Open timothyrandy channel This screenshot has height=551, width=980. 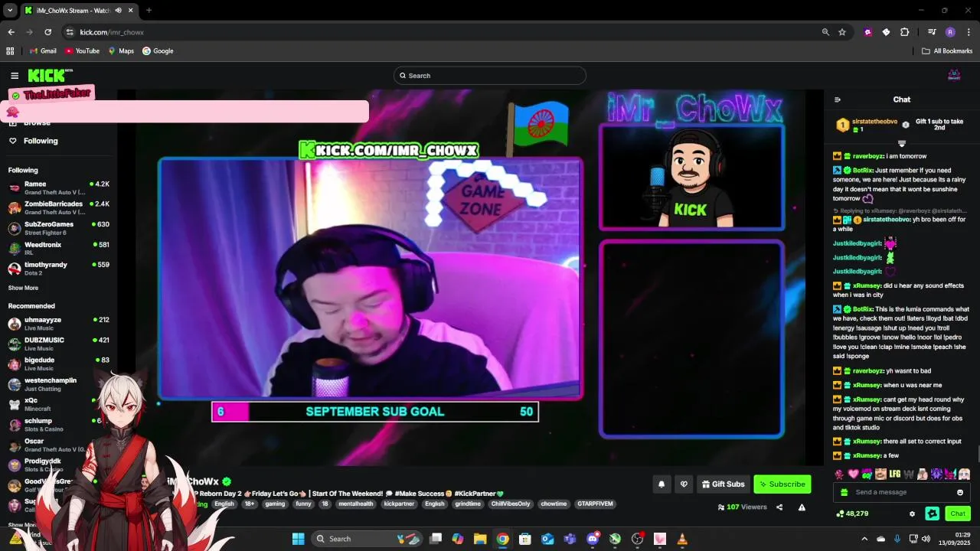tap(59, 268)
